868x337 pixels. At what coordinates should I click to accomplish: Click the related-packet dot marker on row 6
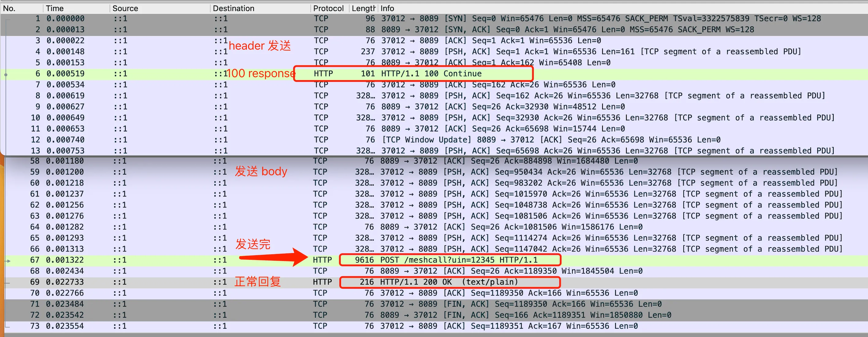[6, 74]
